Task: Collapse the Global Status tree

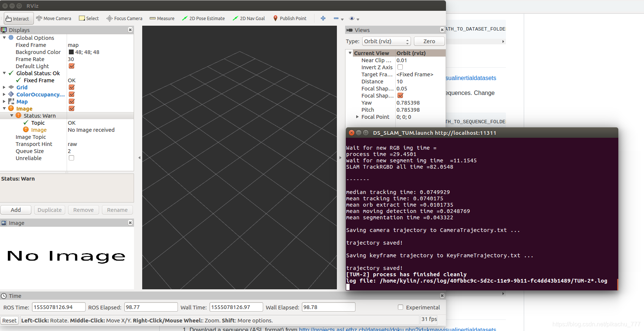Action: pos(4,73)
